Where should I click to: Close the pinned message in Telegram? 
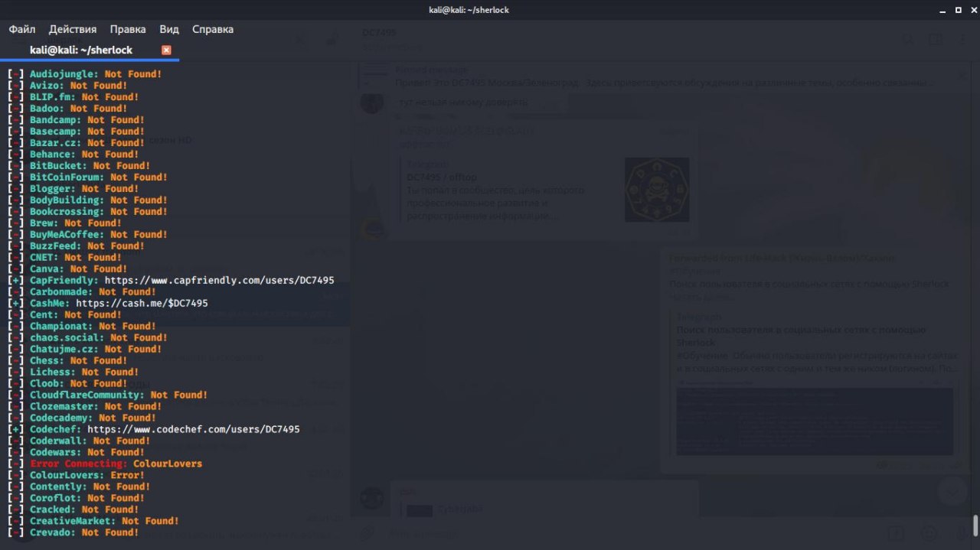[962, 76]
